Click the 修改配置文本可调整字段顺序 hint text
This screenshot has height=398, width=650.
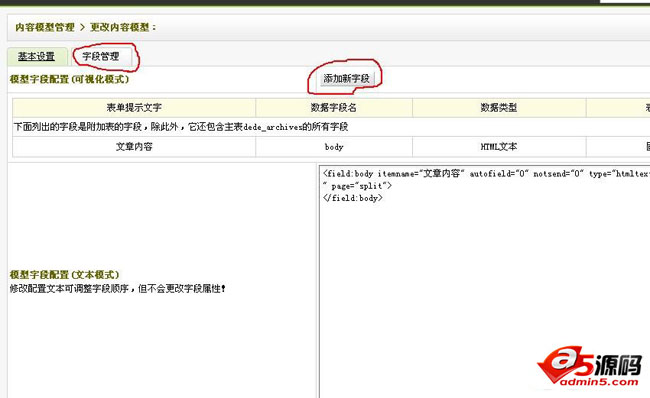coord(117,289)
